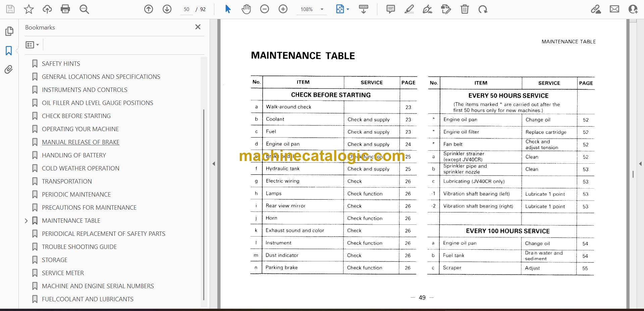644x311 pixels.
Task: Print the document
Action: [65, 9]
